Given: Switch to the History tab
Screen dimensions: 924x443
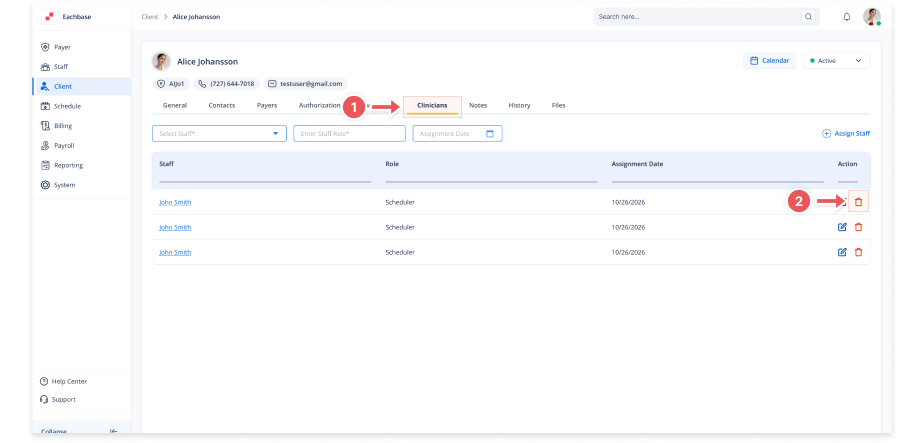Looking at the screenshot, I should tap(519, 105).
